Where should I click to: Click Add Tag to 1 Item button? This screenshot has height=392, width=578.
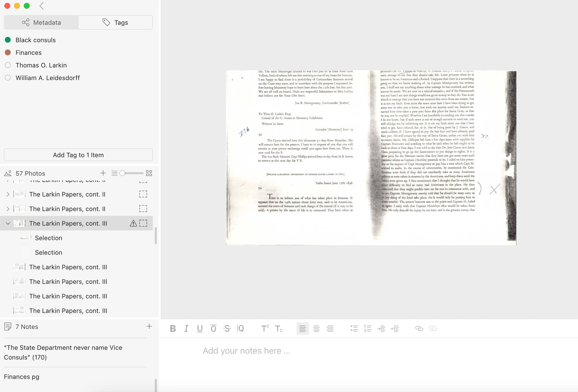(x=78, y=155)
